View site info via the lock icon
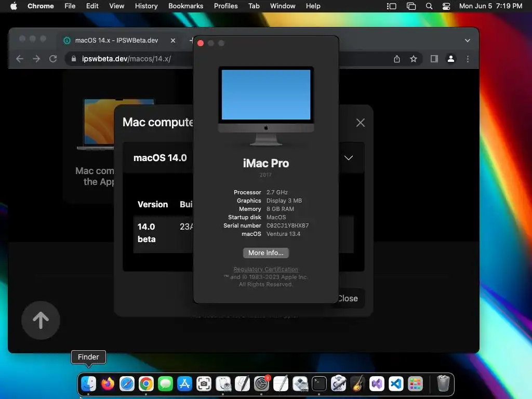This screenshot has width=532, height=399. [x=74, y=59]
